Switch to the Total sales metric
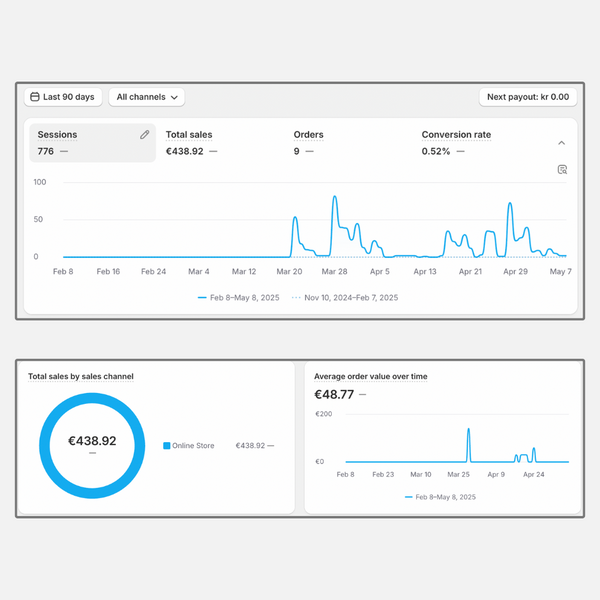 coord(189,135)
